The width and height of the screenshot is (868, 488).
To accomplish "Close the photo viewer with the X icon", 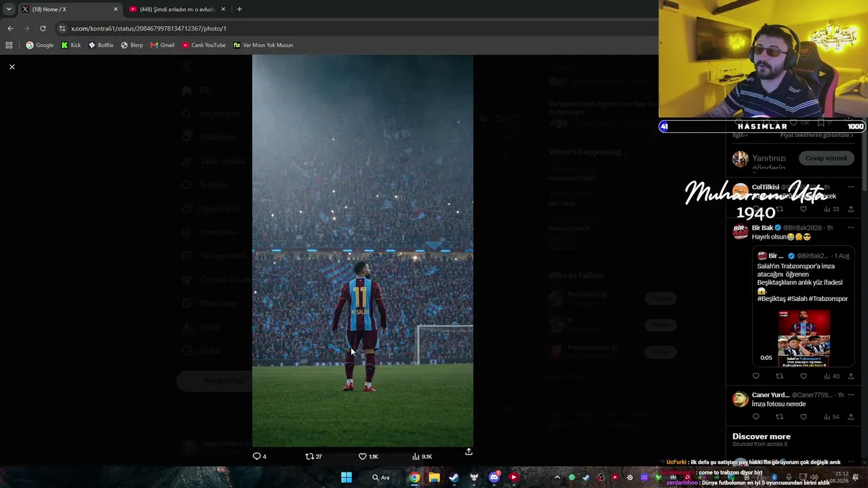I will [x=12, y=66].
